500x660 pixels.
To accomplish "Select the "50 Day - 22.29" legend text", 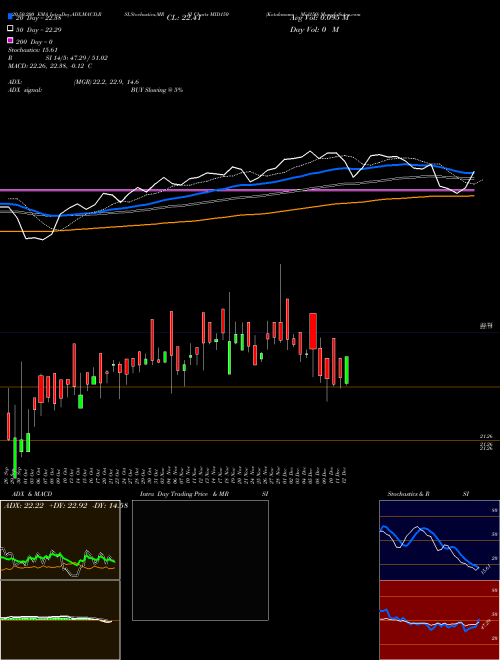I will 39,30.
